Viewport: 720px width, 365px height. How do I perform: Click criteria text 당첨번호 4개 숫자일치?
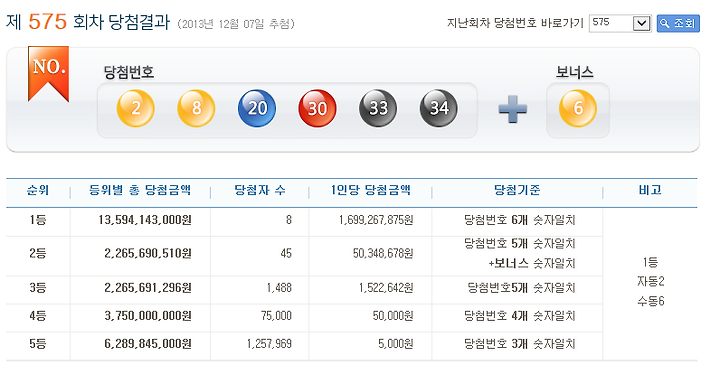click(x=519, y=316)
